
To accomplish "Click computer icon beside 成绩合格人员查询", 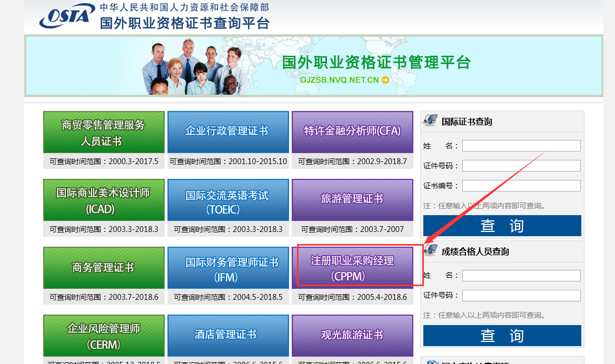I will [x=430, y=250].
